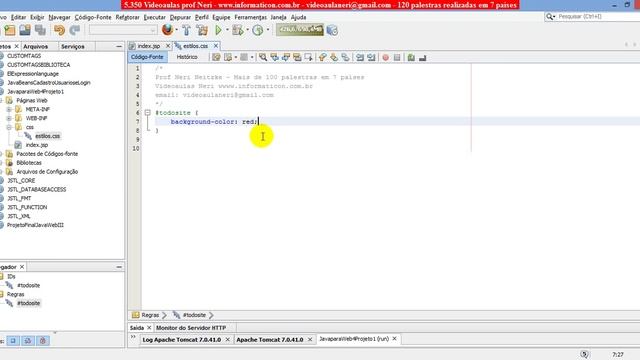Switch to Log Apache Tomcat 7.0.41.0 tab
Screen dimensions: 640x360
pyautogui.click(x=182, y=340)
